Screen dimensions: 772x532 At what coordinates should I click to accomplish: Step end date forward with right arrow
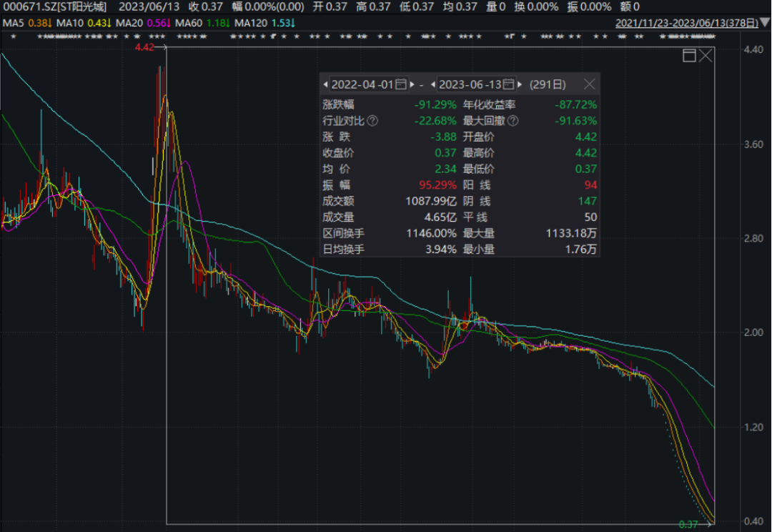coord(519,84)
